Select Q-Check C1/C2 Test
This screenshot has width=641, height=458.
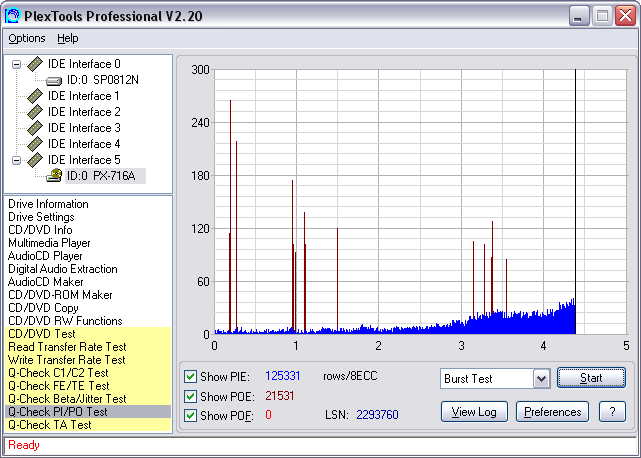pos(88,373)
